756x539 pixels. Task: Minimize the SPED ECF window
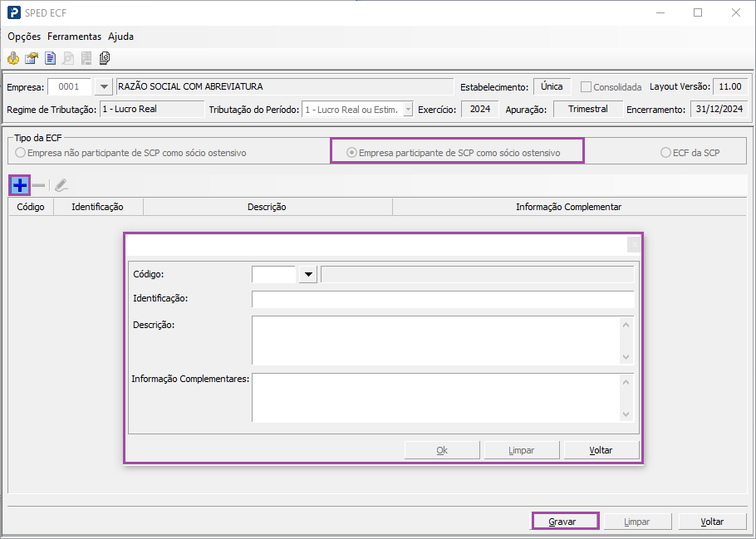[x=660, y=13]
